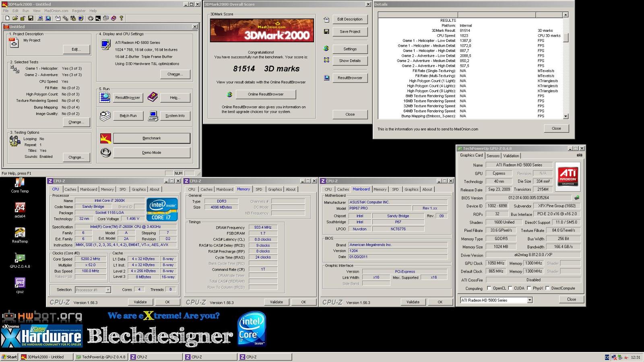
Task: Click the Save floppy-disk toolbar icon in 3DMark2000
Action: tap(31, 18)
